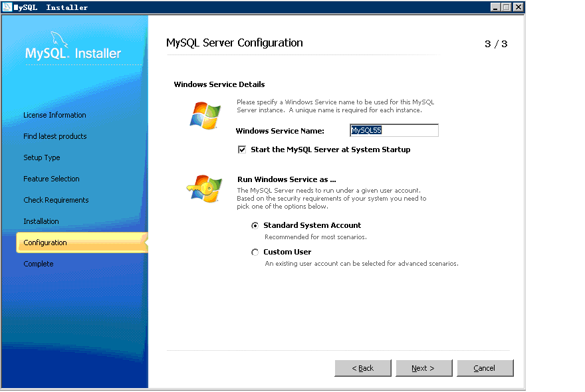
Task: Select Setup Type step in sidebar
Action: [41, 157]
